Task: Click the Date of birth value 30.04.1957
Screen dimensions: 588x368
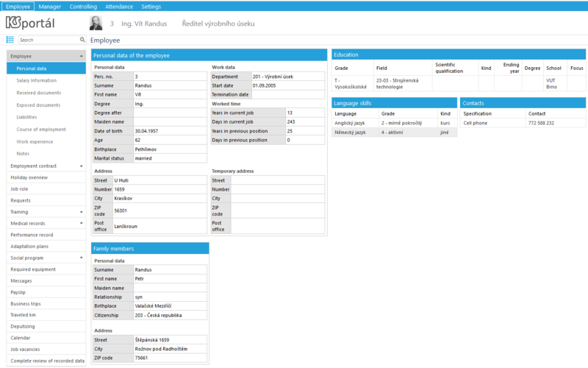Action: (170, 131)
